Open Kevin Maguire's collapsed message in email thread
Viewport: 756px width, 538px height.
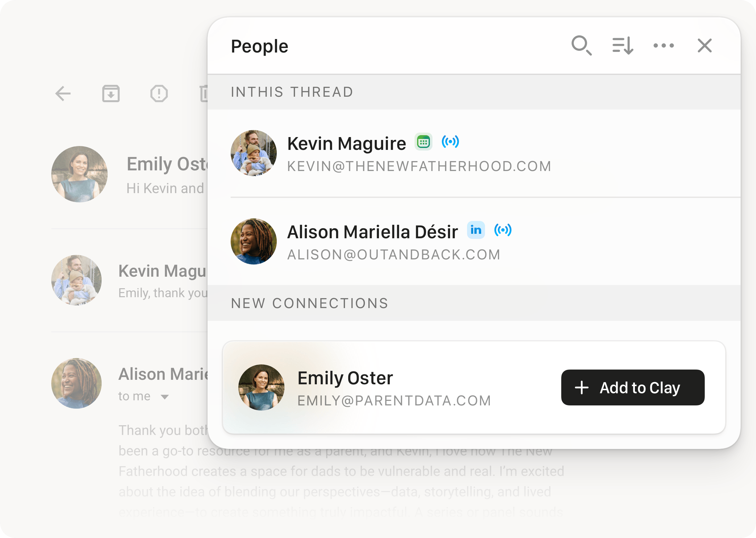[x=129, y=280]
